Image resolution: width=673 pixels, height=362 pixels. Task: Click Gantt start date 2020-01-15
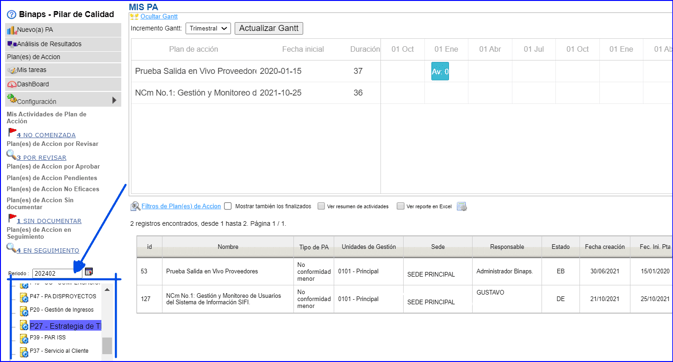tap(281, 71)
